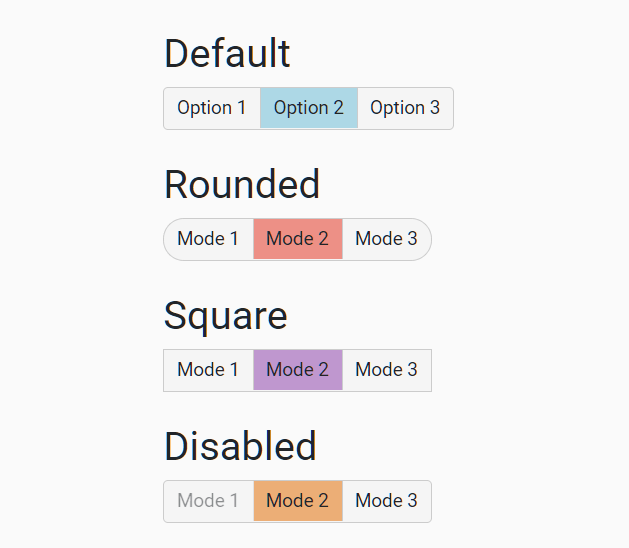Click the Default section heading
The image size is (629, 548).
pyautogui.click(x=227, y=54)
